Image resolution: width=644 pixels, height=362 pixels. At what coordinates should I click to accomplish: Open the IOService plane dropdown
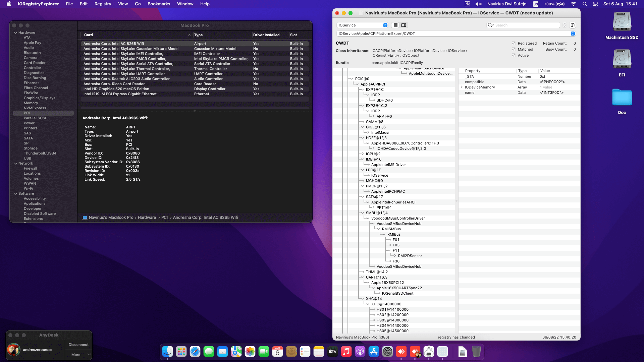[x=362, y=25]
